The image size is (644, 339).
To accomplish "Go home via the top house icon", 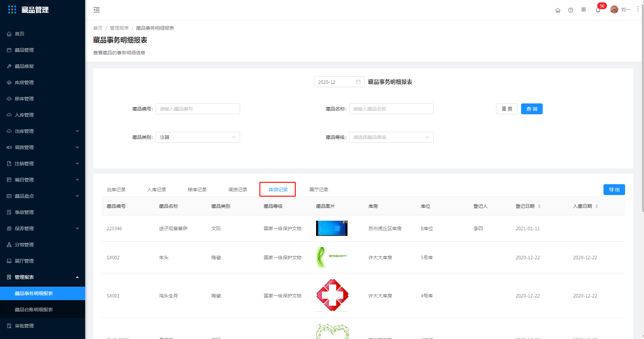I will (558, 10).
